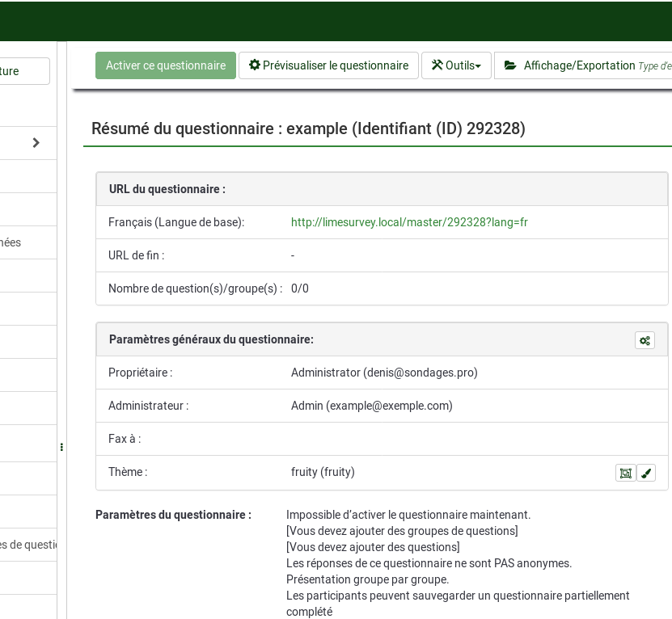This screenshot has height=619, width=672.
Task: Click the gear icon on Prévisualiser le questionnaire
Action: tap(255, 65)
